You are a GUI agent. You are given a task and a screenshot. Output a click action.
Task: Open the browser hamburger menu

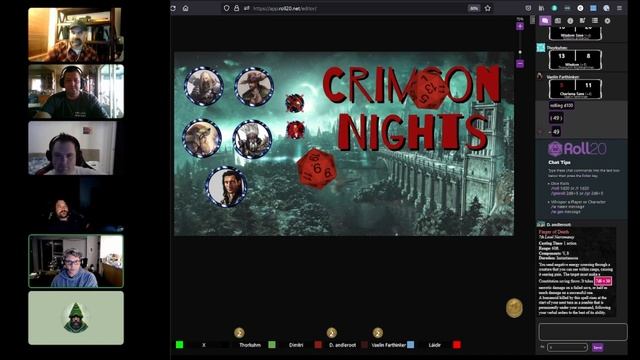click(x=620, y=8)
